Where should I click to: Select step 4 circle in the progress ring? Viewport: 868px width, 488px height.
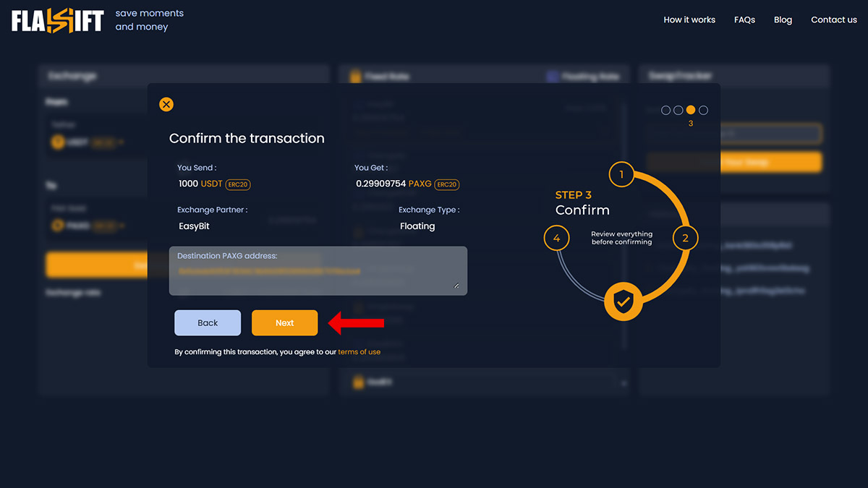click(x=556, y=238)
